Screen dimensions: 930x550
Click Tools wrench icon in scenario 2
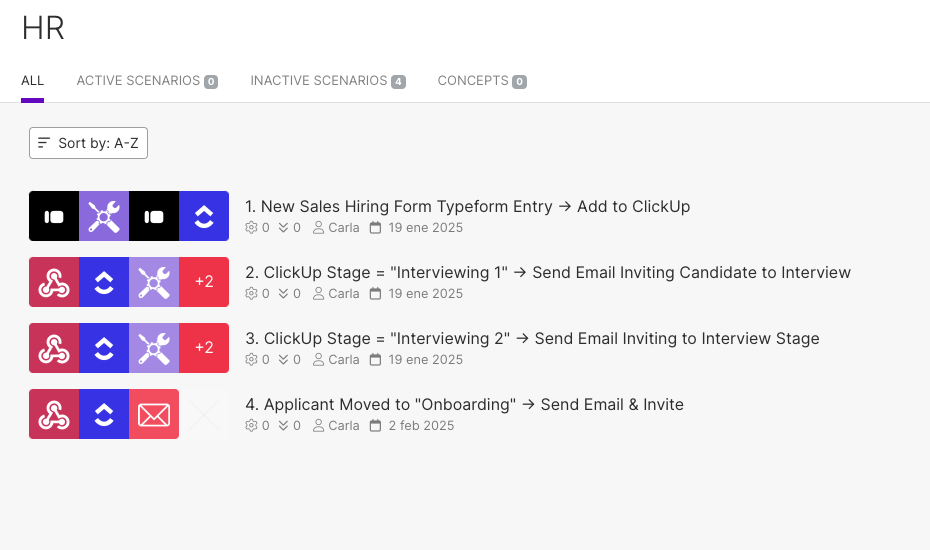[154, 282]
